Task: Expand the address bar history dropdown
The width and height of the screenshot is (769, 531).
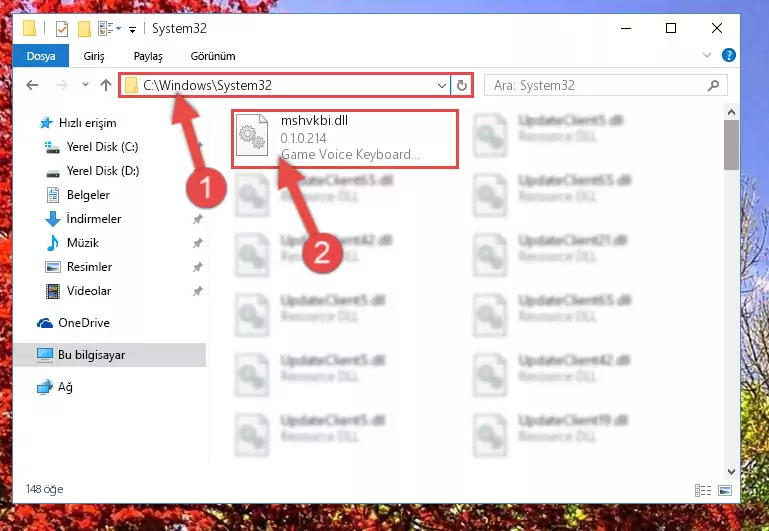Action: click(x=441, y=85)
